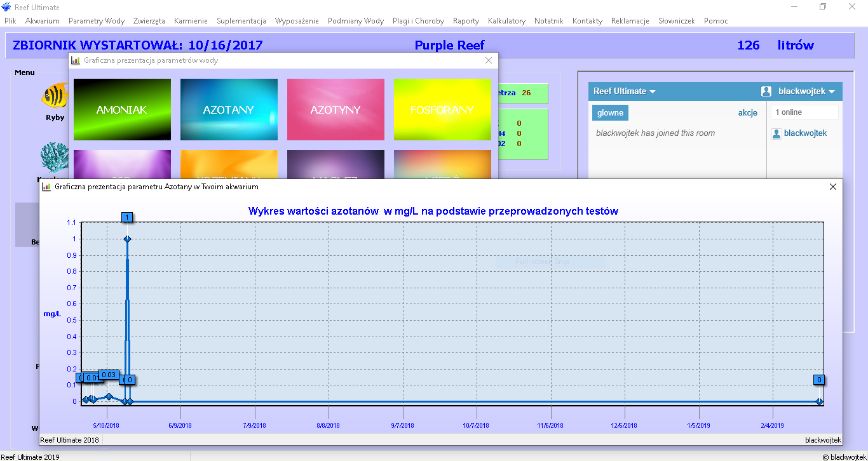Switch to the glowne chat room tab
The image size is (868, 461).
(x=610, y=113)
